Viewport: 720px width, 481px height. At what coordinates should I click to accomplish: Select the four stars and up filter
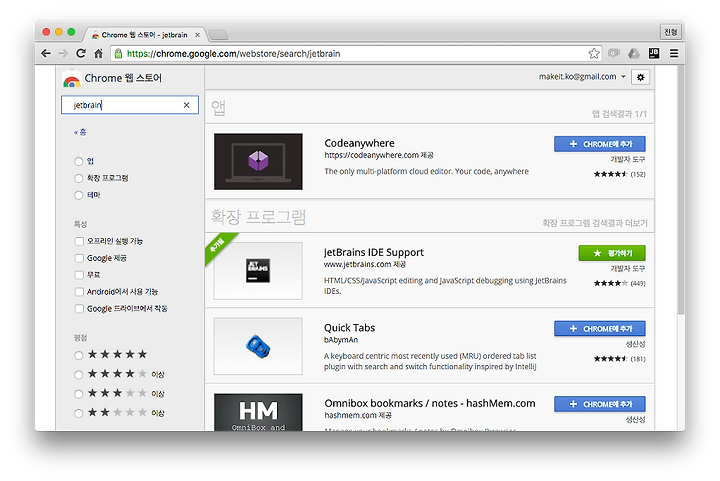click(79, 375)
